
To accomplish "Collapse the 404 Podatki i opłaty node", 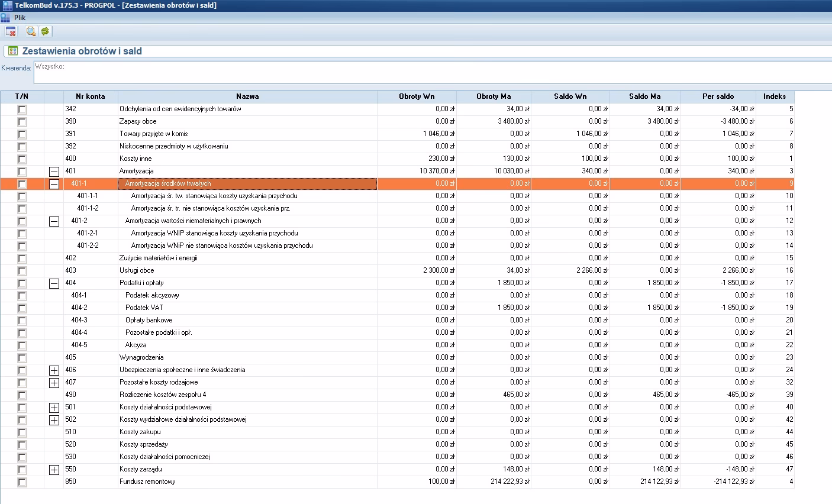I will pyautogui.click(x=54, y=283).
